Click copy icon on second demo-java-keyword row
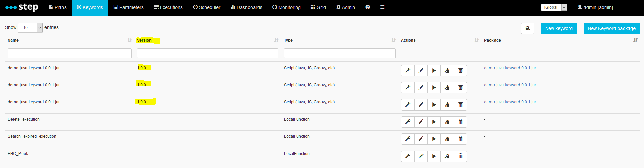This screenshot has height=168, width=644. 447,87
